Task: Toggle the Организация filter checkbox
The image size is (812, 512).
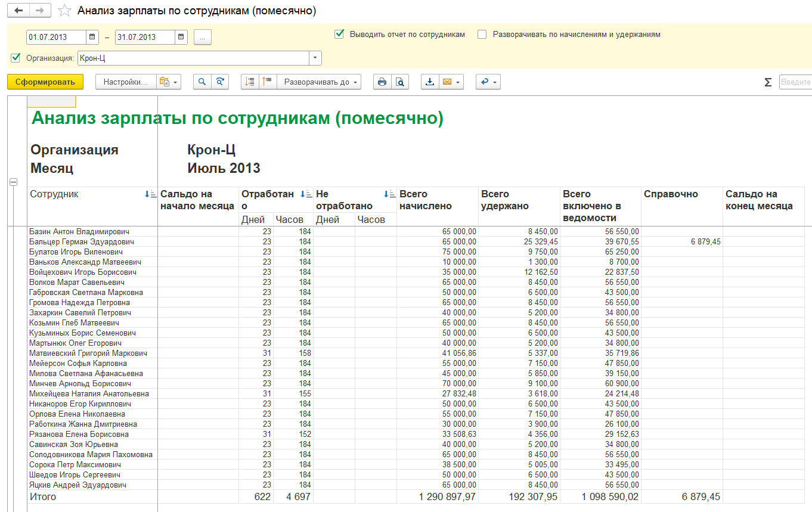Action: [16, 58]
